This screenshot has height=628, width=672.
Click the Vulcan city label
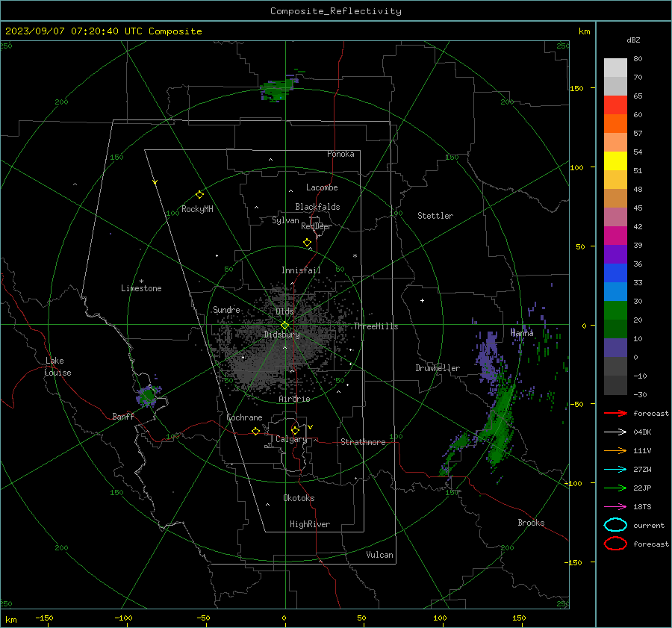click(380, 555)
